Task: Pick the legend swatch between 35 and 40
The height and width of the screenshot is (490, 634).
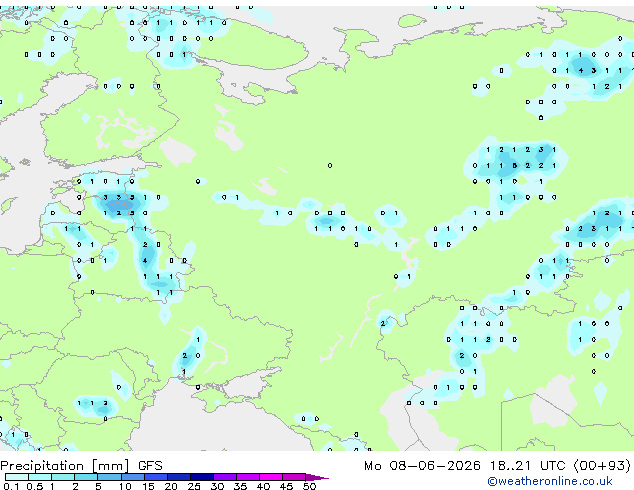Action: 248,477
